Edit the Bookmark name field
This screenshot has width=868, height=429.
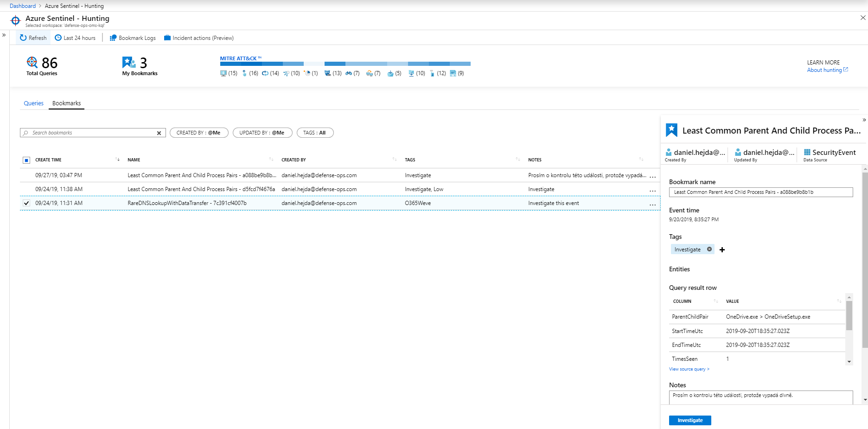tap(761, 192)
